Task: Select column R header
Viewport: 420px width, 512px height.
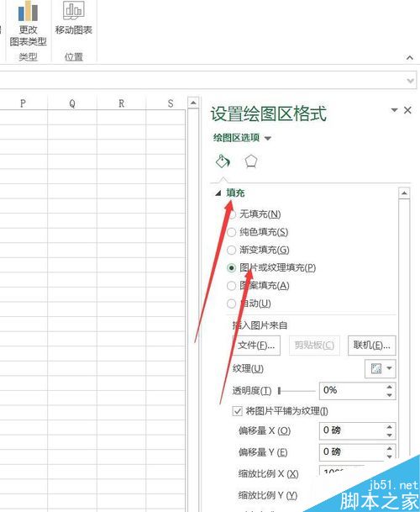Action: click(x=122, y=103)
